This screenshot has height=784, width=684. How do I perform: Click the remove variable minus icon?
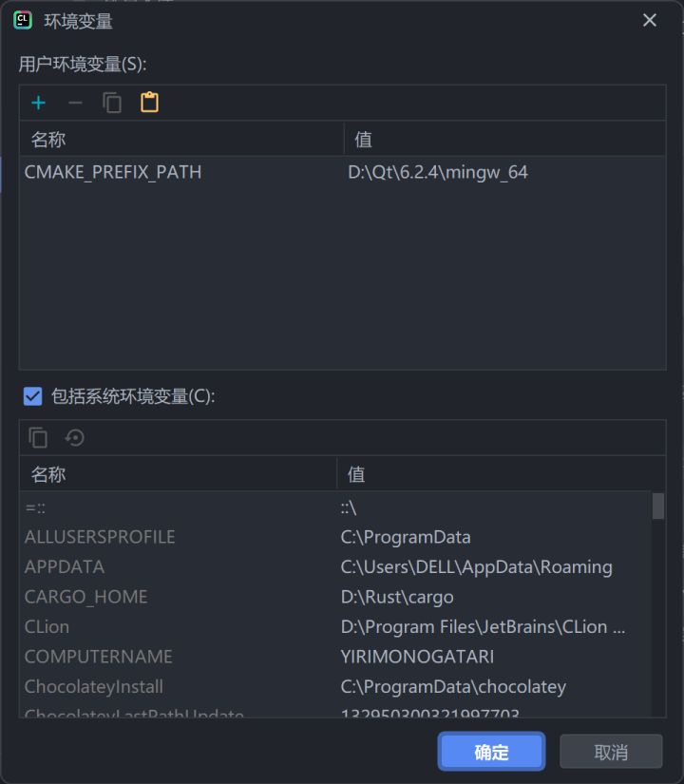pos(75,103)
